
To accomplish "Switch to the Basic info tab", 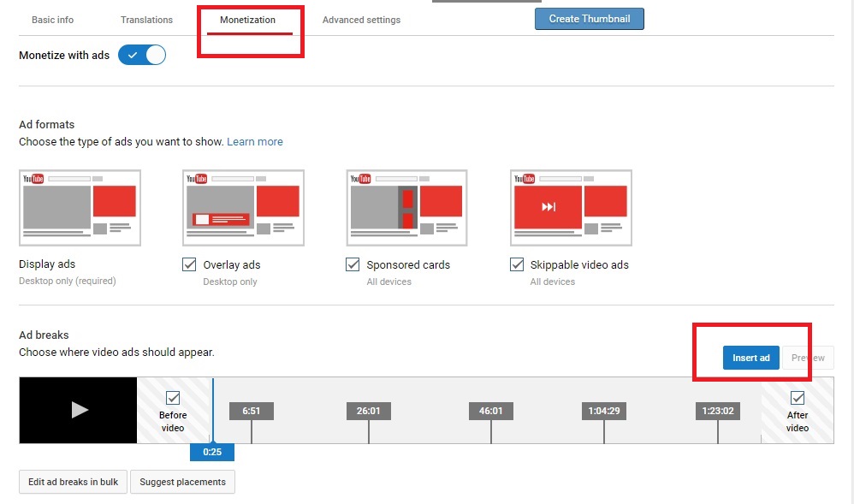I will click(52, 20).
